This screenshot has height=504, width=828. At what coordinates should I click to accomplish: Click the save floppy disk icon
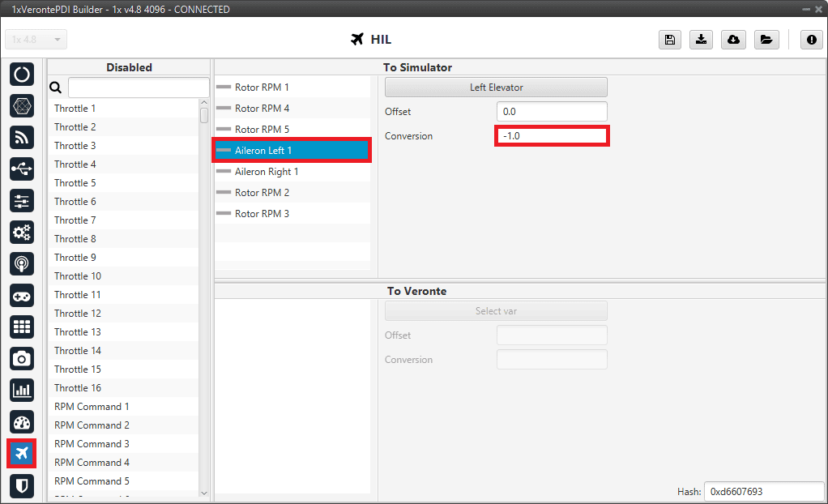(x=670, y=40)
